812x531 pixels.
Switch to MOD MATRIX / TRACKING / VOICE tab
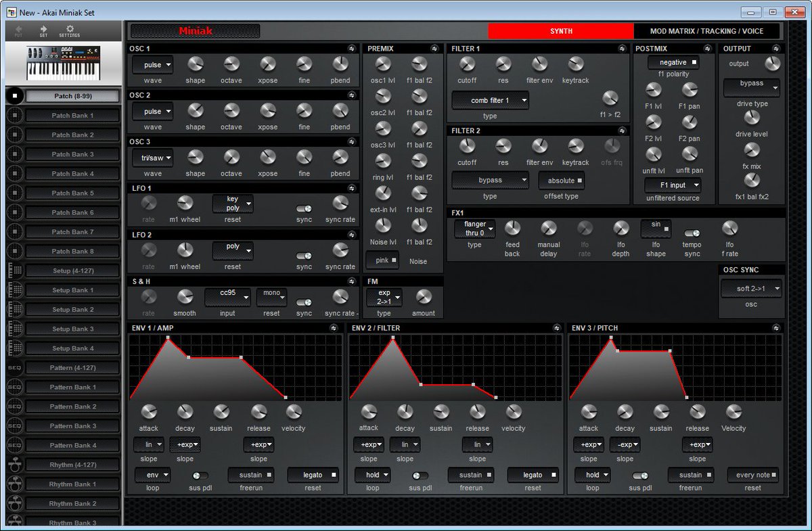coord(706,31)
